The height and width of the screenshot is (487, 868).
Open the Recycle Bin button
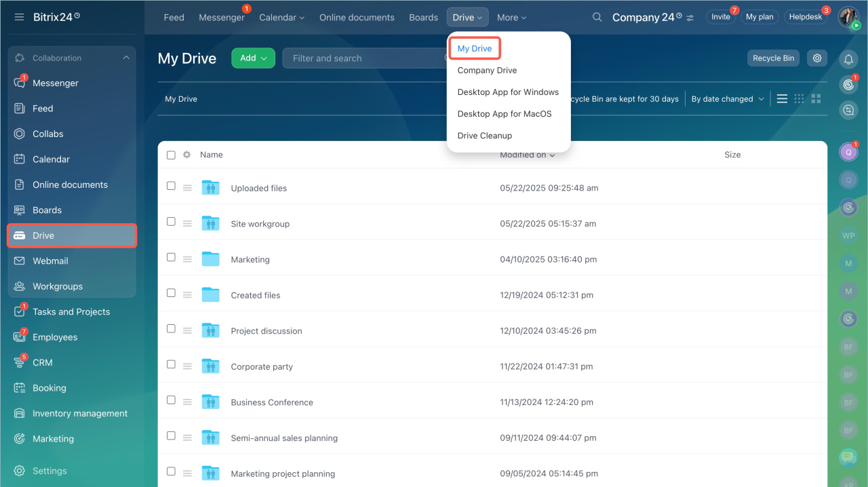(x=773, y=58)
